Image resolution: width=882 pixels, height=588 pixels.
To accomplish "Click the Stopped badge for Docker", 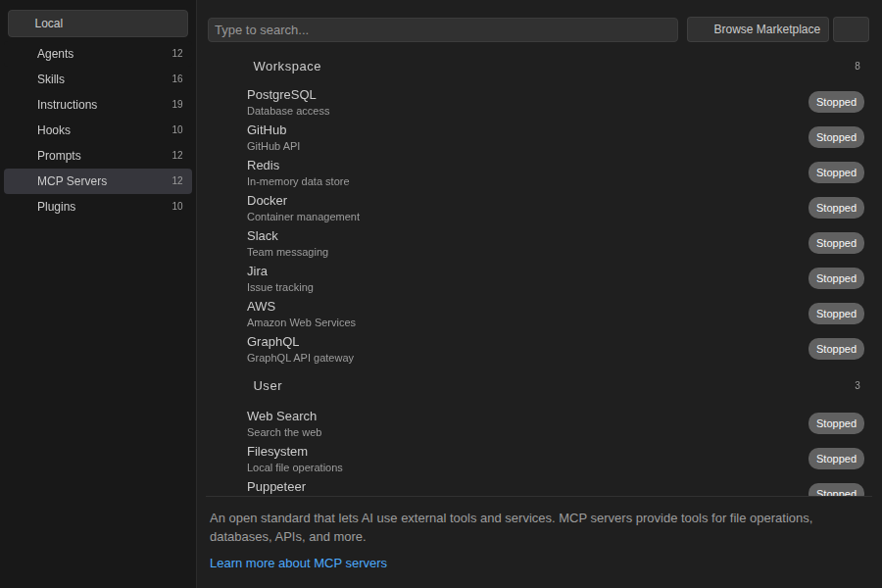I will (x=837, y=208).
